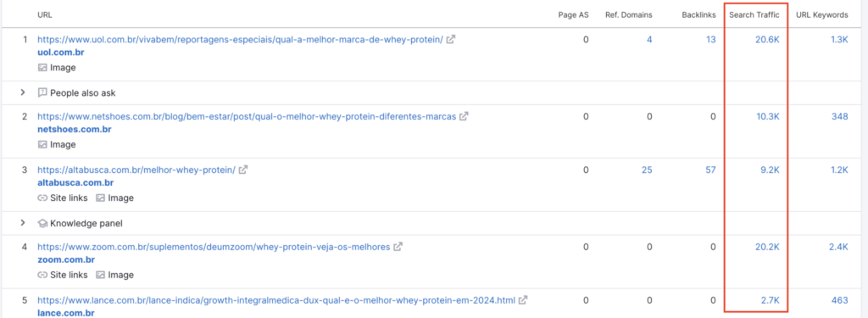Viewport: 868px width, 318px height.
Task: Open external link icon for uol.com.br URL
Action: pos(451,39)
